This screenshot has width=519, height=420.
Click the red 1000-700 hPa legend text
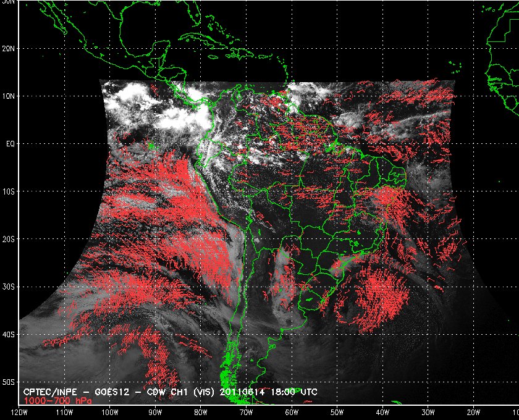[57, 400]
